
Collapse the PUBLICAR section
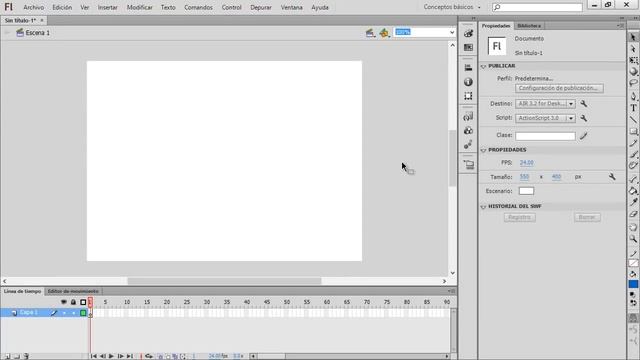tap(484, 66)
